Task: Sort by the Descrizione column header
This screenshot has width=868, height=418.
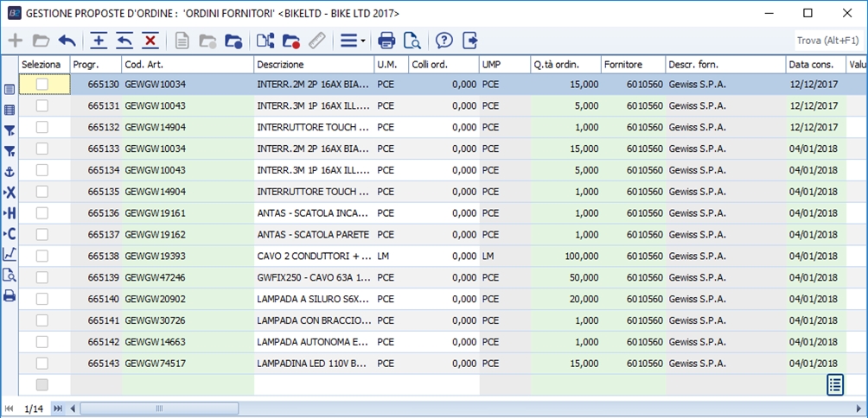Action: point(313,65)
